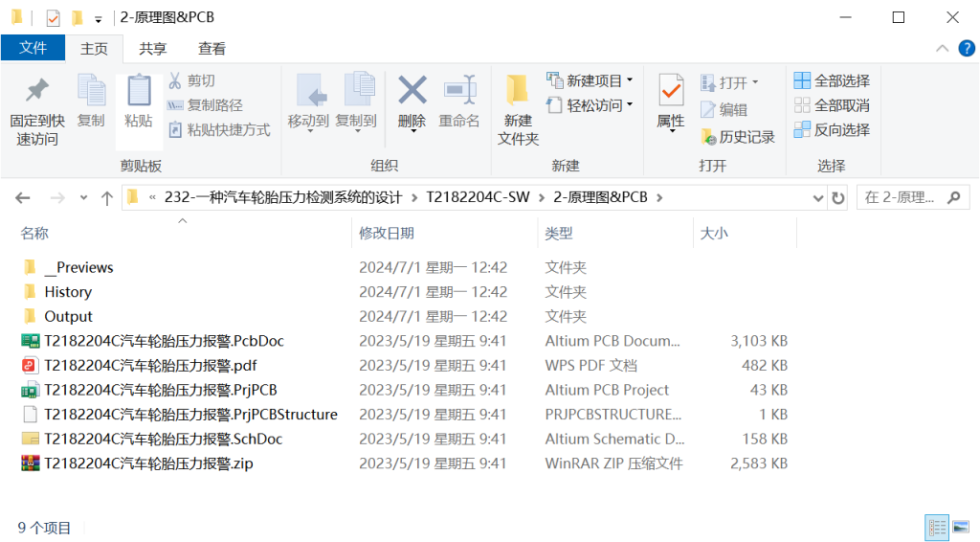Navigate to T2182204C-SW breadcrumb folder
Screen dimensions: 980x542
(x=478, y=197)
